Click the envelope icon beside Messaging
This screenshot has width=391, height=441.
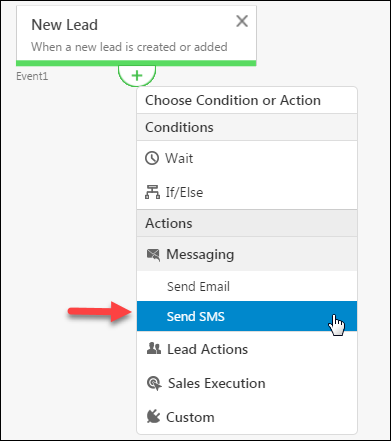(x=153, y=255)
